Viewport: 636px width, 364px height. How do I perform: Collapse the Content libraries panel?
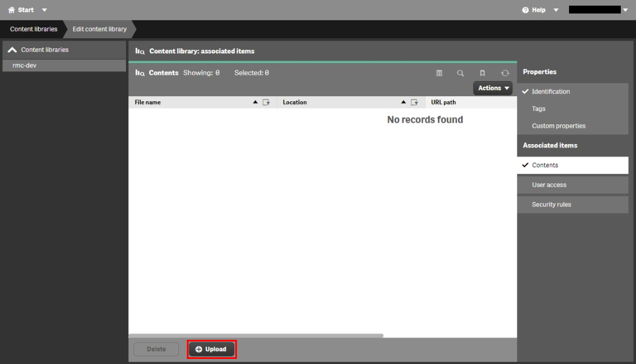(12, 49)
